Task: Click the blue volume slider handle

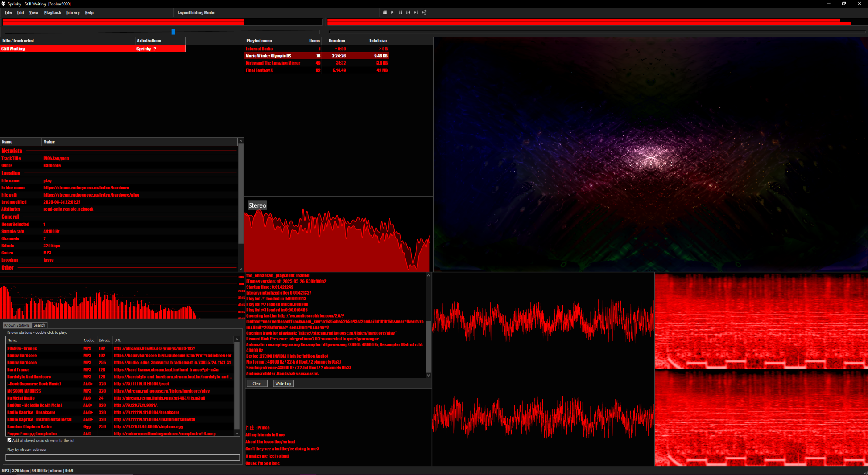Action: (x=174, y=32)
